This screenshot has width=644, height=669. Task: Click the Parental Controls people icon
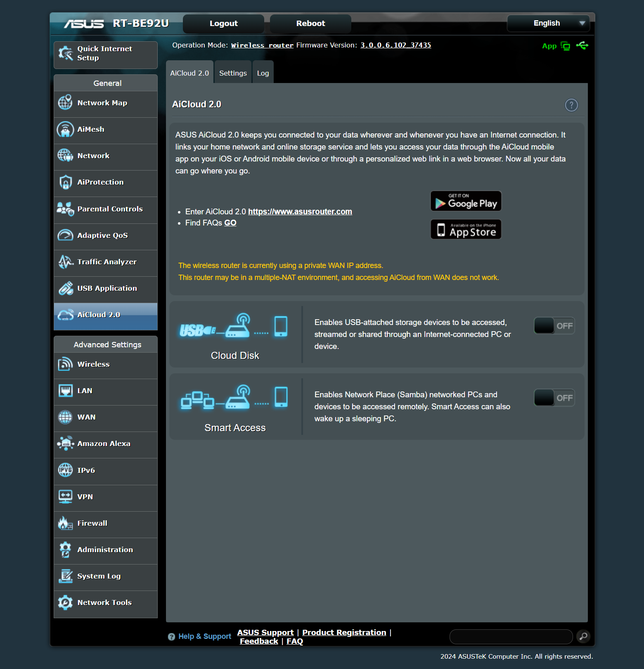[x=65, y=209]
